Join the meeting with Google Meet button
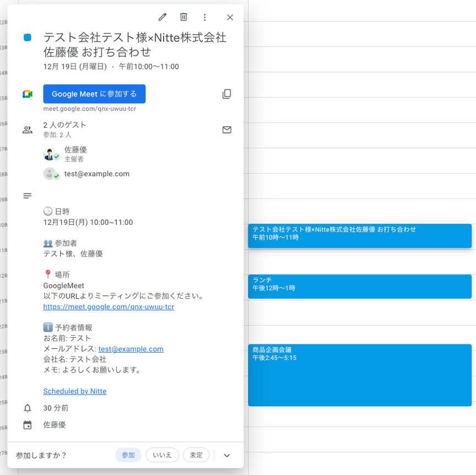Image resolution: width=476 pixels, height=475 pixels. pos(94,94)
